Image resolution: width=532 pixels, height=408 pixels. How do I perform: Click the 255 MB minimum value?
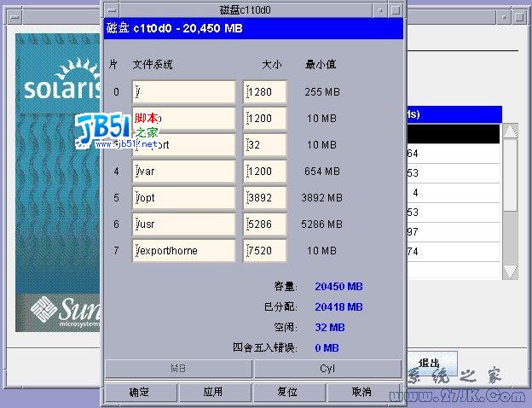pyautogui.click(x=322, y=91)
